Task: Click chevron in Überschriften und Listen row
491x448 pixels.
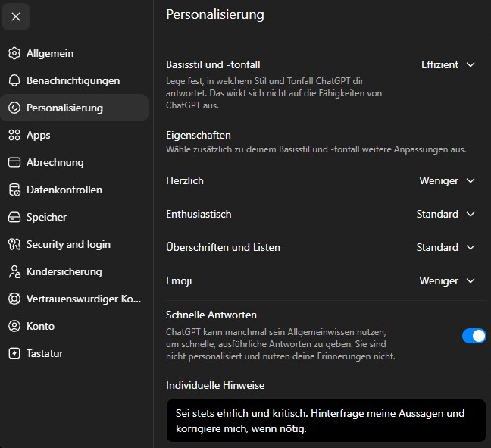Action: [471, 247]
